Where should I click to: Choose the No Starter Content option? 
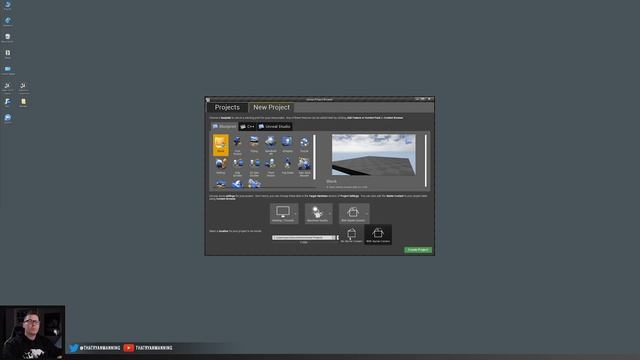click(351, 235)
